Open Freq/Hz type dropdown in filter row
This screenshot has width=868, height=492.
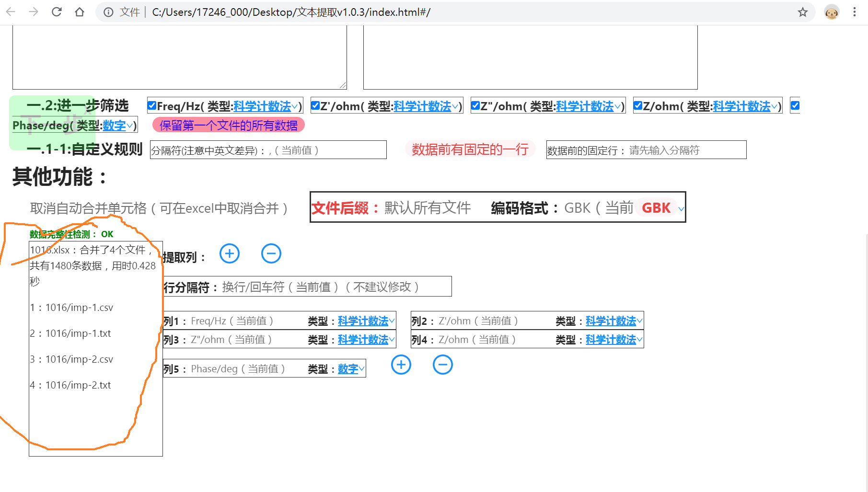tap(266, 106)
